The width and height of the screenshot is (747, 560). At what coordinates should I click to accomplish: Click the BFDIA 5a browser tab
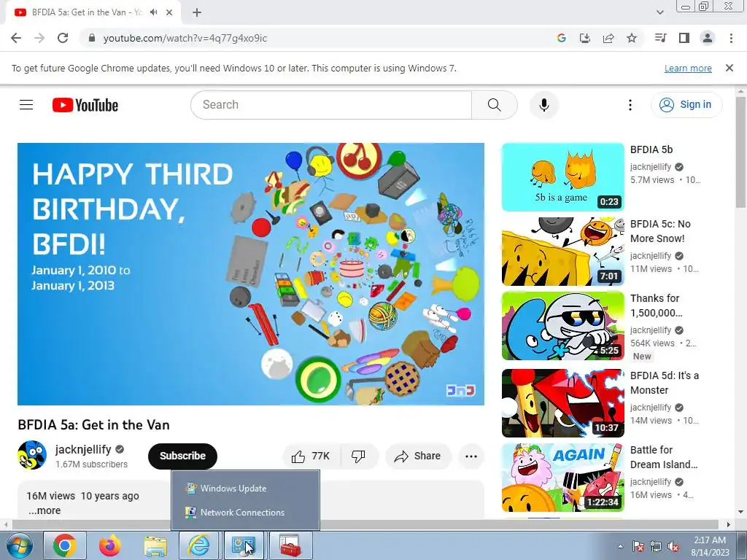tap(88, 12)
